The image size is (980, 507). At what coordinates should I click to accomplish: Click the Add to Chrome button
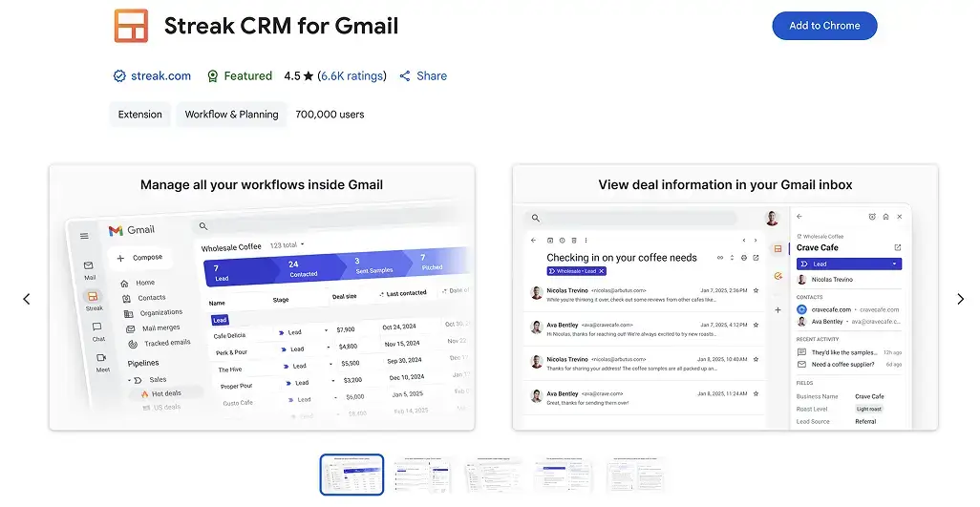tap(824, 26)
